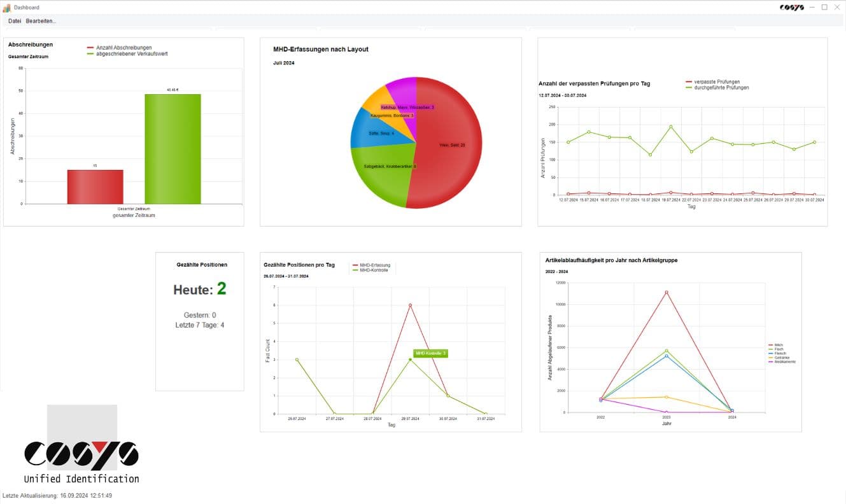
Task: Open the Datei menu
Action: [x=15, y=21]
